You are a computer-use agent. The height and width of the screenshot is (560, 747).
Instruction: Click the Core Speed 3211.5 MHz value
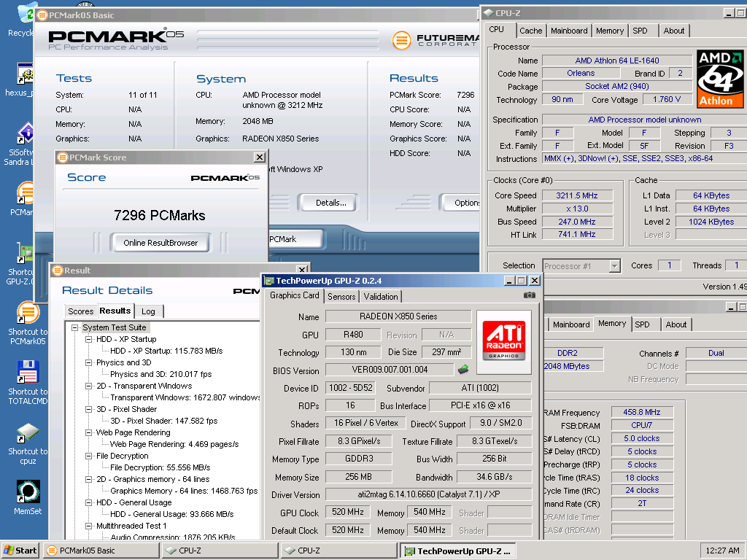[576, 195]
